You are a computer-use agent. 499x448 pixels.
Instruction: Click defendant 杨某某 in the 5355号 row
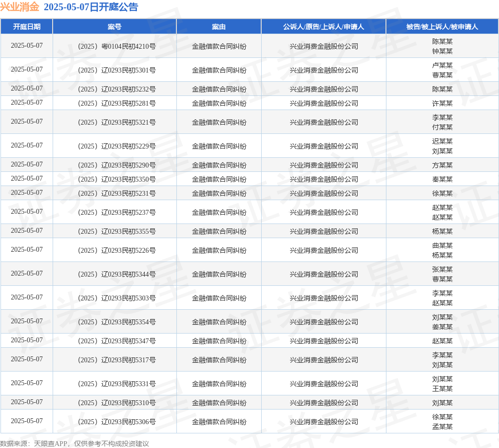(x=442, y=231)
